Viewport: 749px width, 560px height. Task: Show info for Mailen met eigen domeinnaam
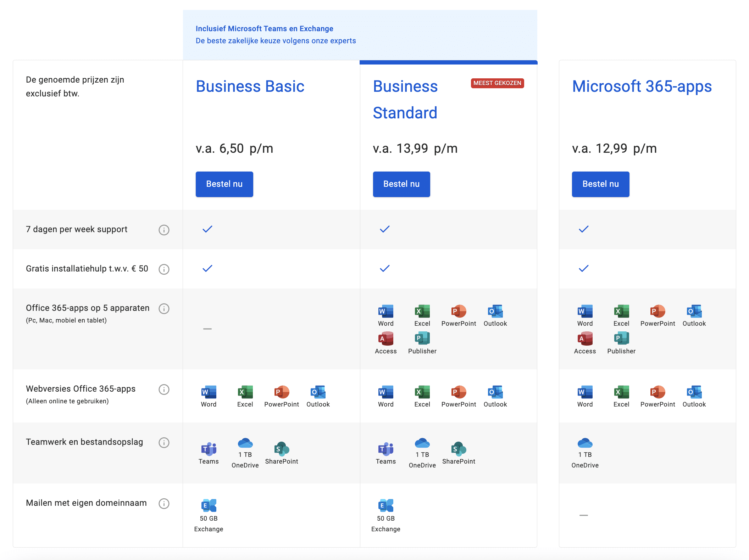(x=164, y=503)
